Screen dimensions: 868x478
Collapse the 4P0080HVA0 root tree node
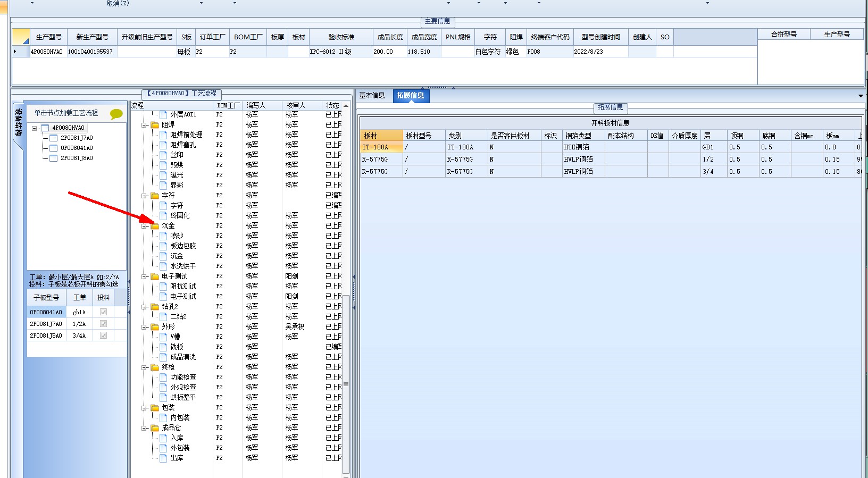click(35, 128)
